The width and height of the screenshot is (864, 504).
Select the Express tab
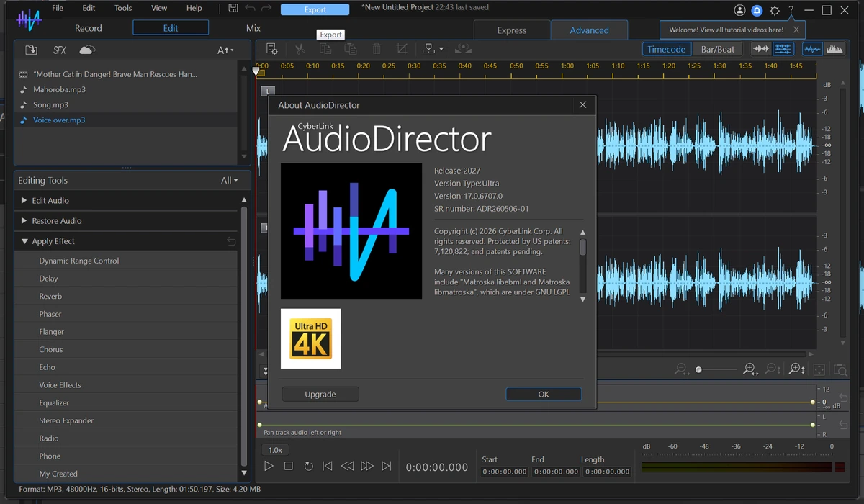(512, 30)
